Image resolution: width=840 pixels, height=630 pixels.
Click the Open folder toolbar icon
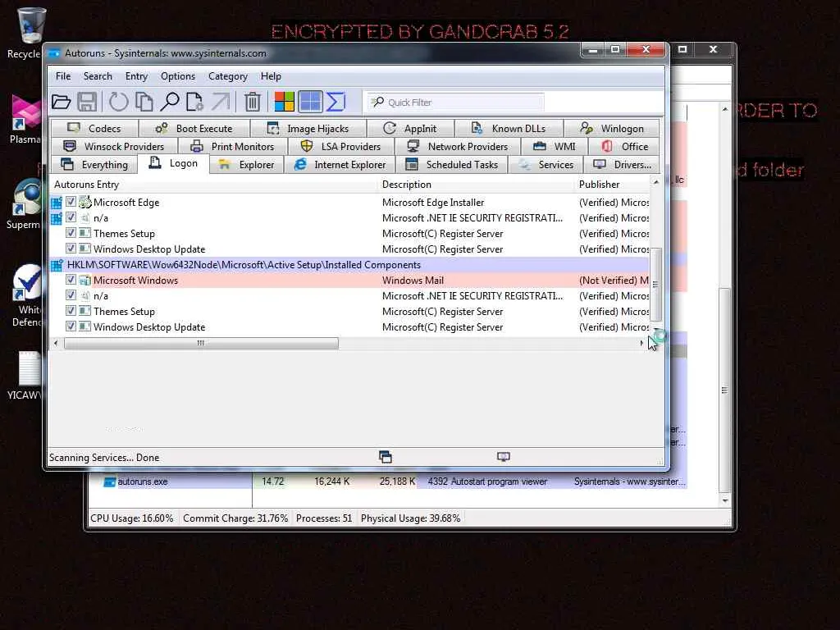pyautogui.click(x=61, y=102)
